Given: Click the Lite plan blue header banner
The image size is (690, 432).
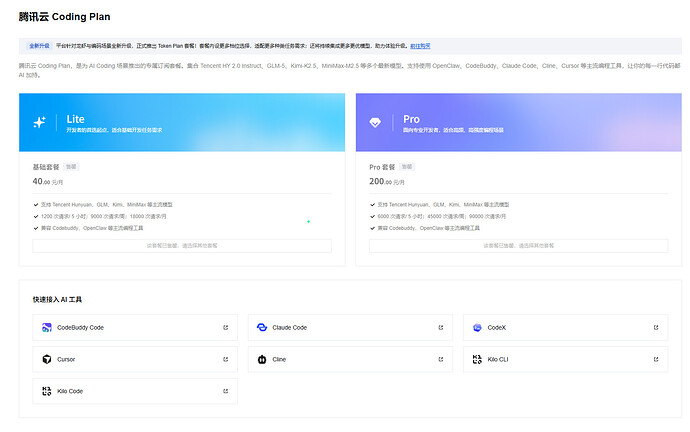Looking at the screenshot, I should pyautogui.click(x=182, y=122).
